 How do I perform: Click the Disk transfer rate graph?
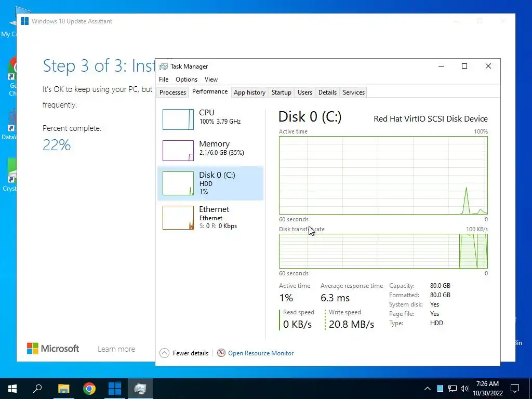pyautogui.click(x=383, y=251)
